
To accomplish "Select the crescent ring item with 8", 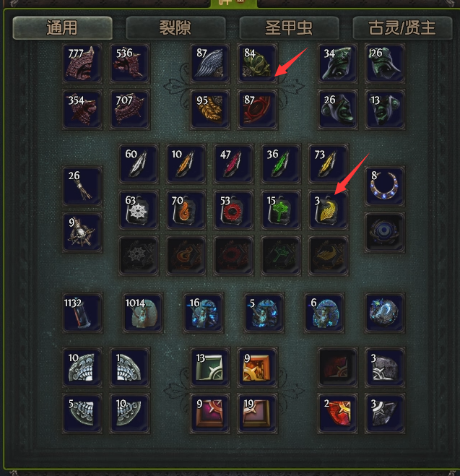I will (x=385, y=186).
